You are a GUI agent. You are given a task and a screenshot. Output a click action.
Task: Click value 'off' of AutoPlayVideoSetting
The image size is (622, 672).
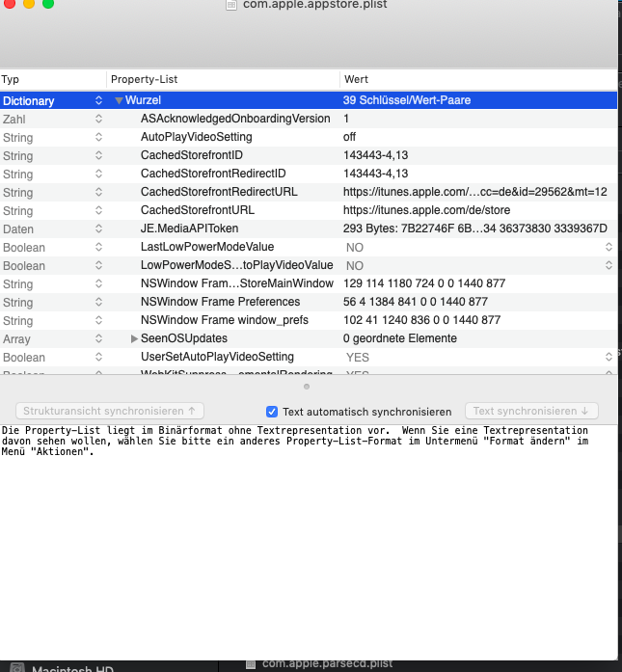click(349, 137)
